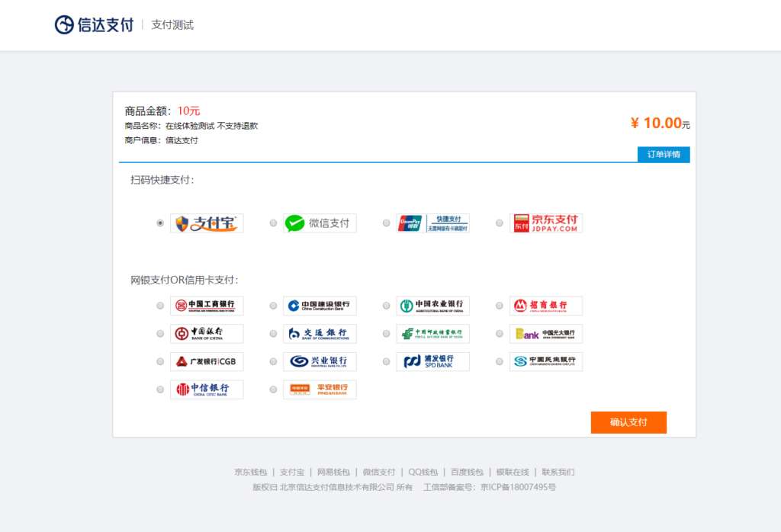Image resolution: width=781 pixels, height=532 pixels.
Task: Choose the 中国工商银行 radio button
Action: (x=160, y=306)
